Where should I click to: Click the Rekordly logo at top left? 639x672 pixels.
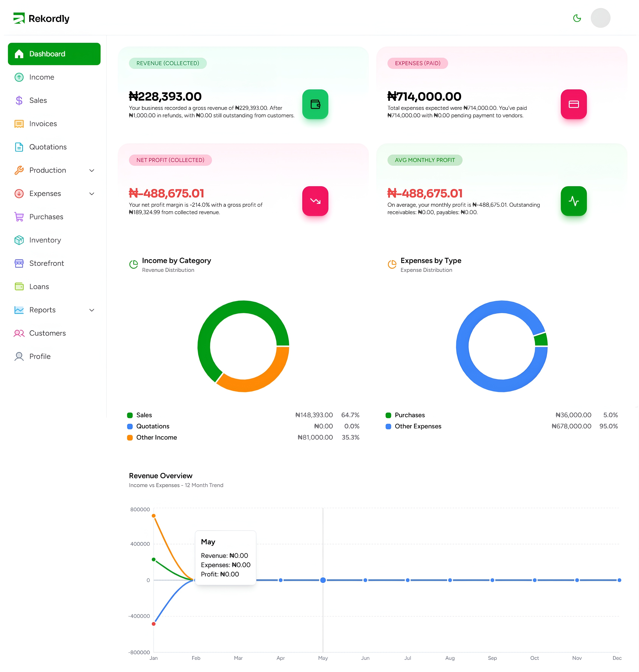click(x=42, y=18)
